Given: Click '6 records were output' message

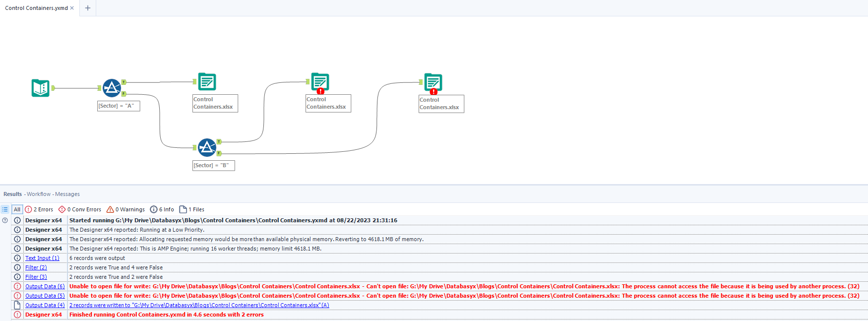Looking at the screenshot, I should coord(97,258).
